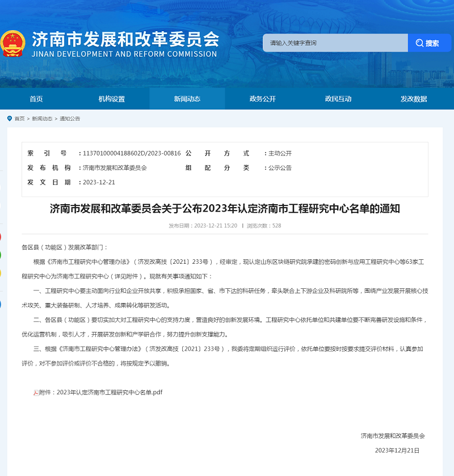
Task: Click the JINAN DEVELOPMENT AND REFORM COMMISSION subtitle
Action: click(124, 54)
